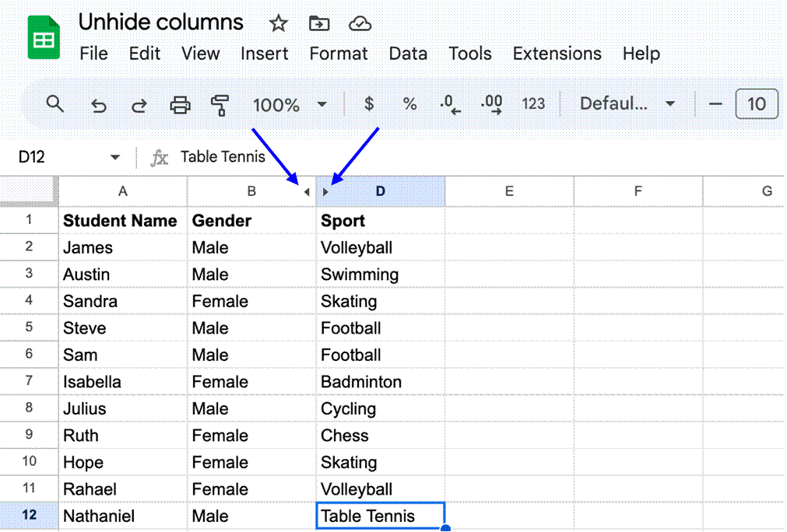Format values as currency
This screenshot has height=532, width=787.
[368, 104]
